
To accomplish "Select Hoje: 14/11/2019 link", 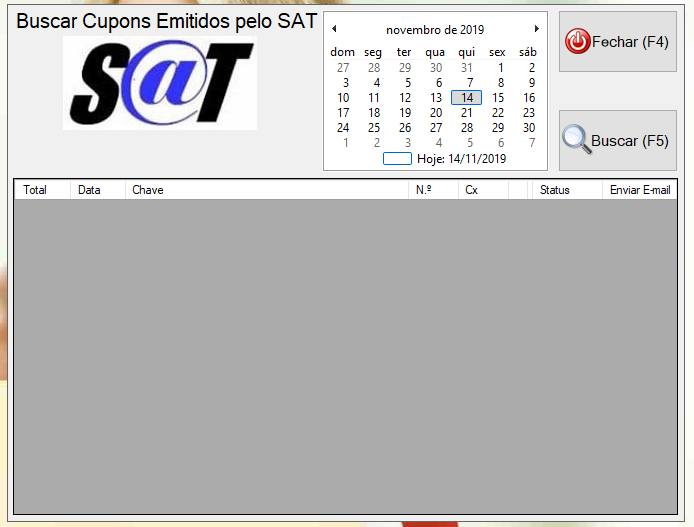I will [x=461, y=158].
